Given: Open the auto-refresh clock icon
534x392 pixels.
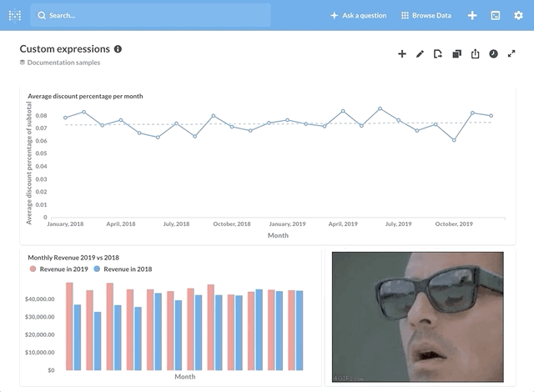Looking at the screenshot, I should (x=493, y=54).
